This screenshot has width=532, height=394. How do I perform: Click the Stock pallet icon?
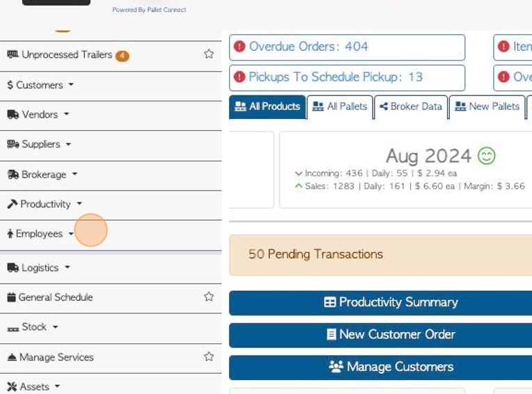(x=13, y=328)
